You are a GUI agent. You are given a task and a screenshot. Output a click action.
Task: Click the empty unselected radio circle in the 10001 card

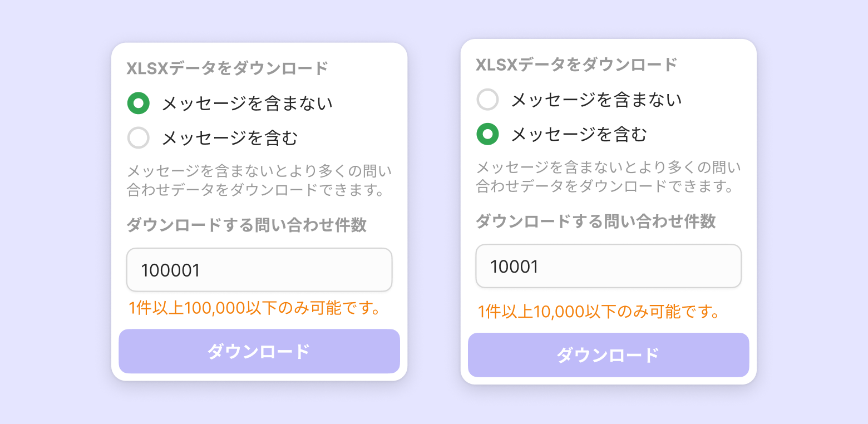488,100
